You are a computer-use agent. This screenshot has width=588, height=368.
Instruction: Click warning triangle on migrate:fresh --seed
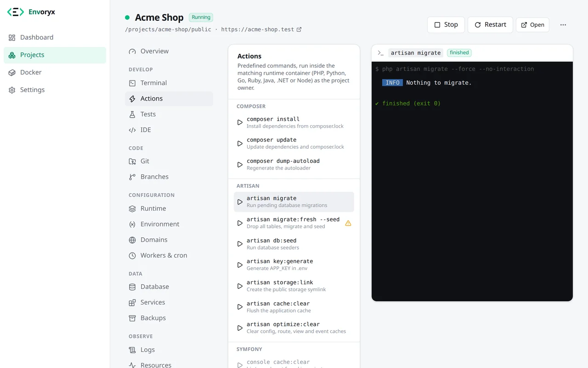click(x=348, y=223)
